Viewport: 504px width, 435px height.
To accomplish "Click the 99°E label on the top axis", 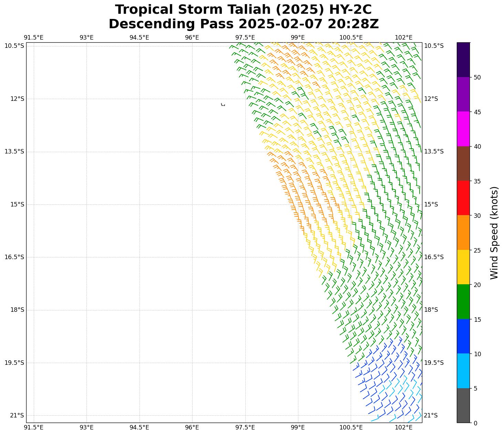I will 298,38.
